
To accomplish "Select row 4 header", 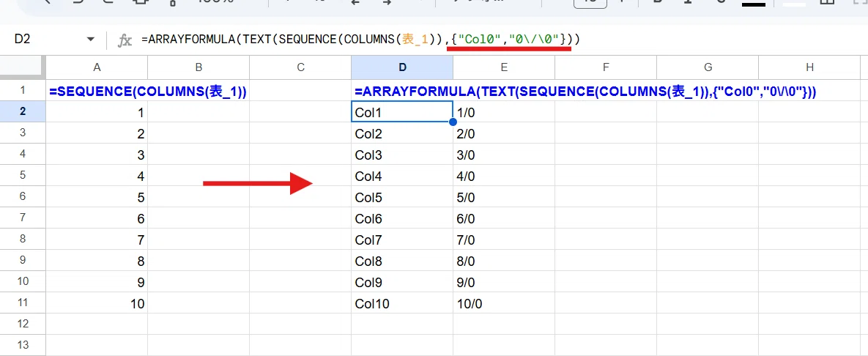I will click(x=23, y=154).
